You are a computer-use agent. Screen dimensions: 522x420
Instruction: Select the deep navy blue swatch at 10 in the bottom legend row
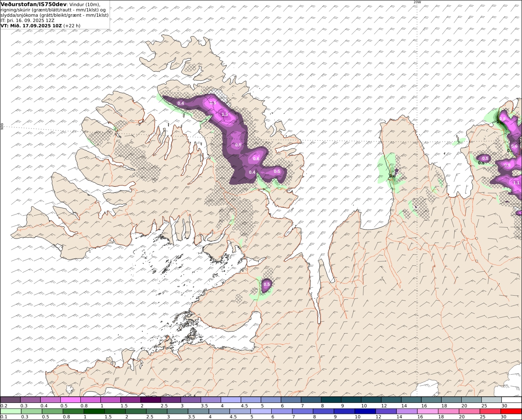[365, 411]
